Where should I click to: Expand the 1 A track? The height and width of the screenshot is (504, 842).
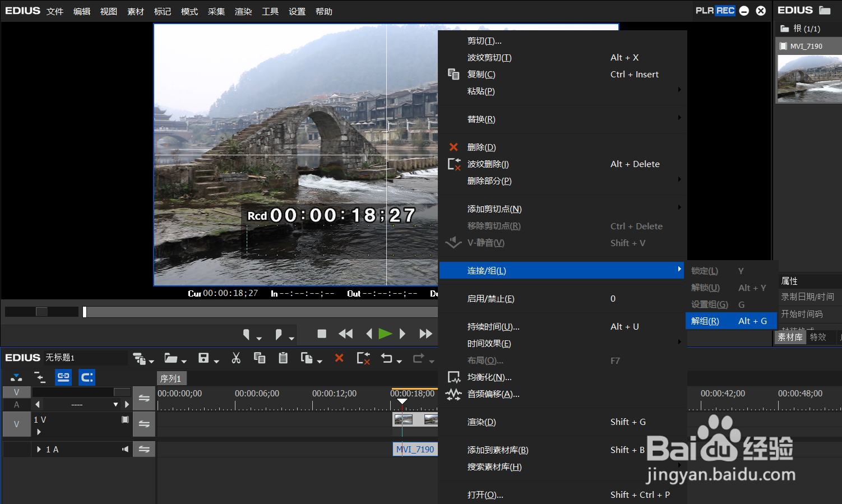[x=39, y=449]
